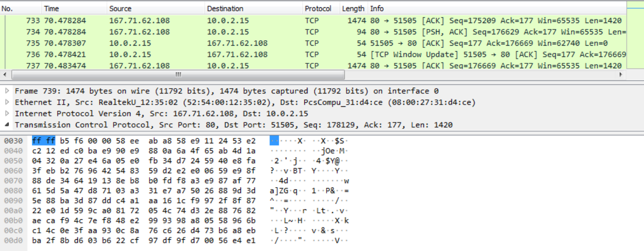This screenshot has width=644, height=251.
Task: Expand the Frame 739 details row
Action: tap(7, 91)
